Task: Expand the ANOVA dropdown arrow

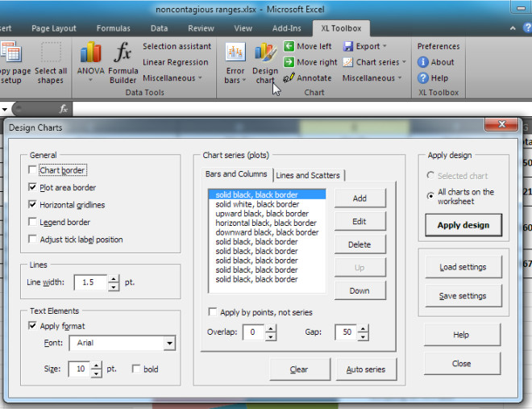Action: point(90,80)
